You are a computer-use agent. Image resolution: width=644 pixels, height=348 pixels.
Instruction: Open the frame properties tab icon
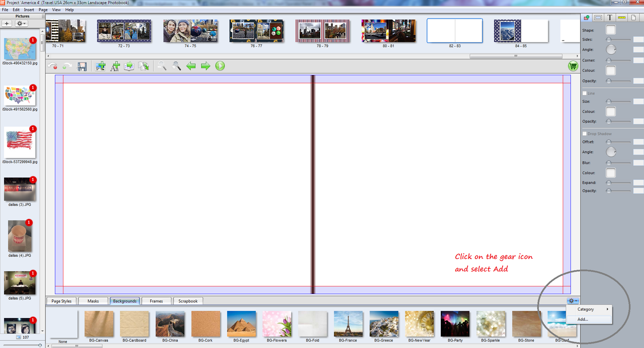[x=598, y=18]
